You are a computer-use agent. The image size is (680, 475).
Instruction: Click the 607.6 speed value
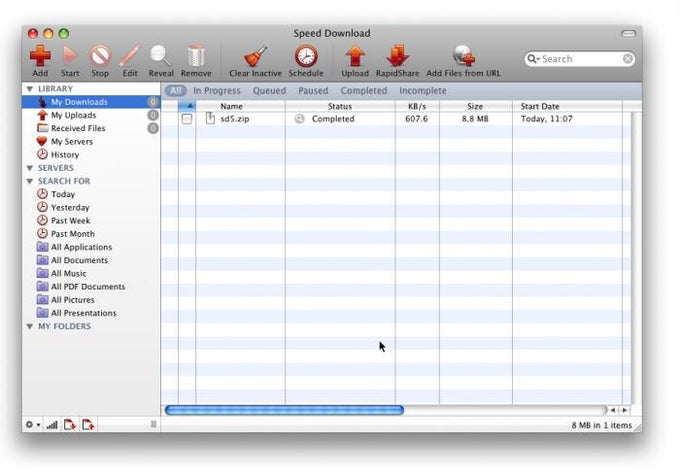click(416, 119)
